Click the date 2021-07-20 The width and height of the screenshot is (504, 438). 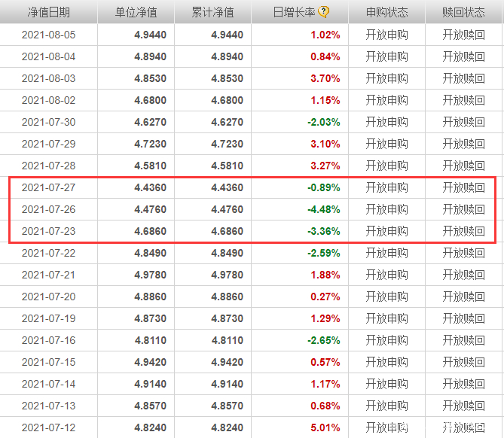click(x=48, y=297)
